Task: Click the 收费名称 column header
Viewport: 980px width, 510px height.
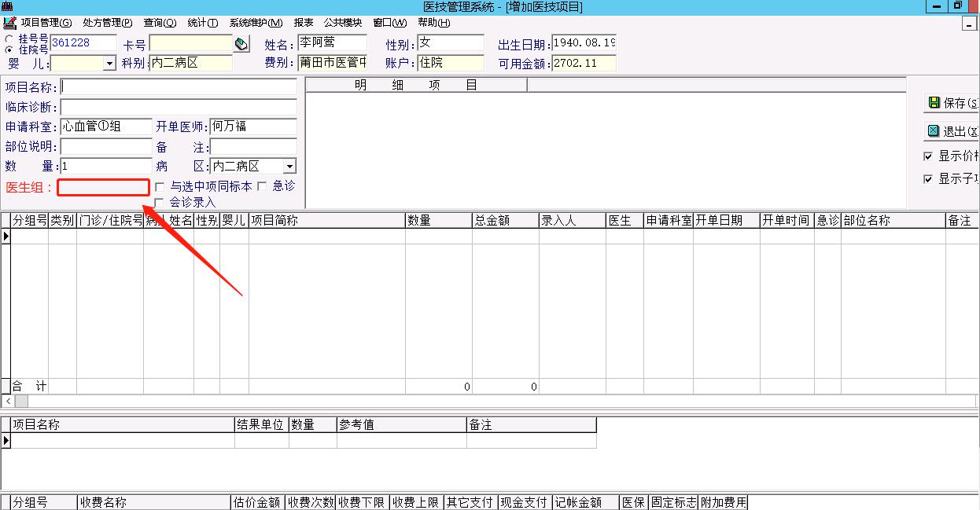Action: (x=154, y=503)
